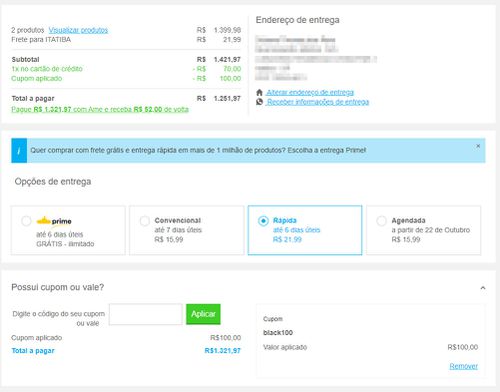500x392 pixels.
Task: Click the 'Possui cupom ou vale?' heading
Action: (58, 287)
